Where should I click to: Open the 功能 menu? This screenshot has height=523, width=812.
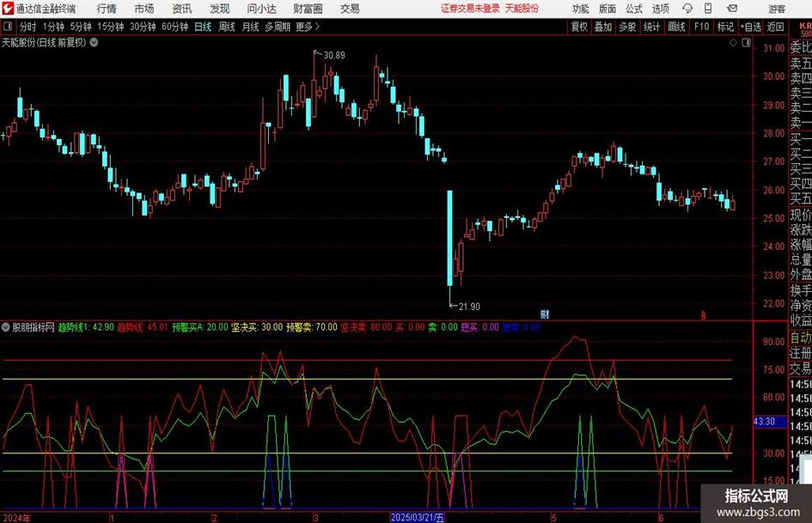pyautogui.click(x=581, y=9)
